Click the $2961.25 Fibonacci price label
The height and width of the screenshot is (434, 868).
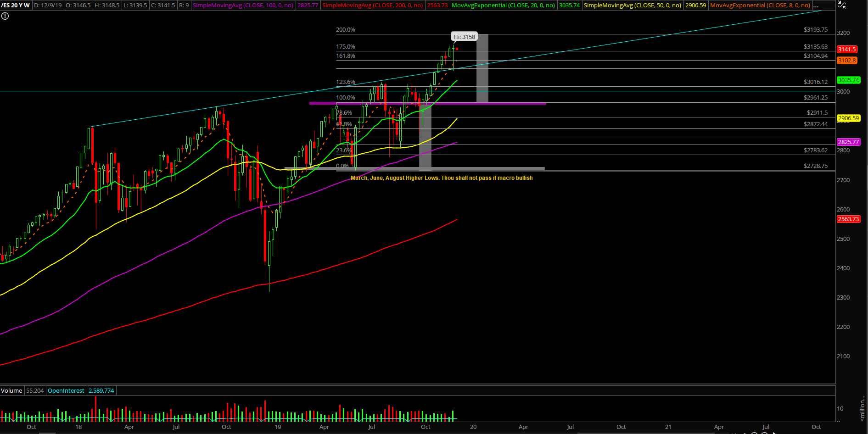click(x=816, y=98)
